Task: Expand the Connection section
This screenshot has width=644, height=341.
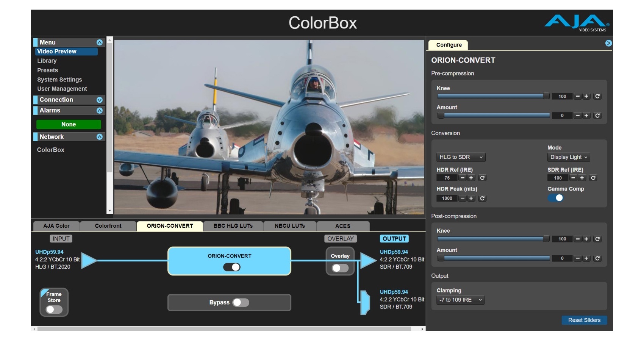Action: pos(100,100)
